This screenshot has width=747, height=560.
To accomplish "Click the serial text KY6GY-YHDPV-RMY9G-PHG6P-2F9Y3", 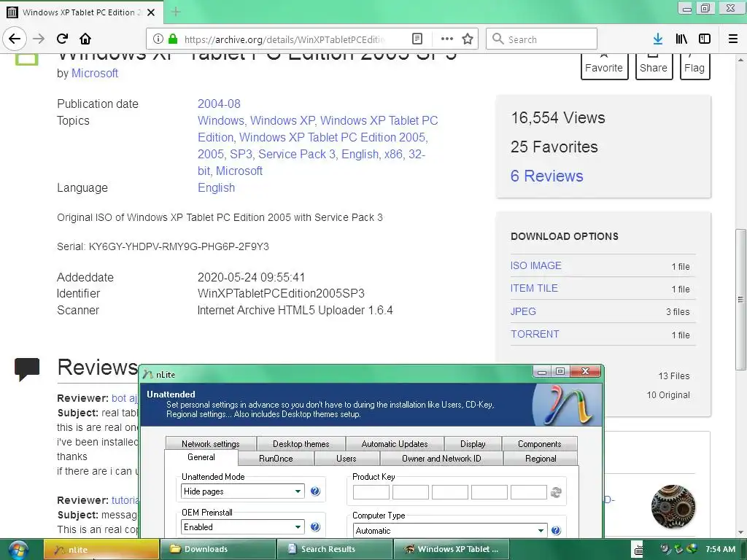I will (179, 246).
